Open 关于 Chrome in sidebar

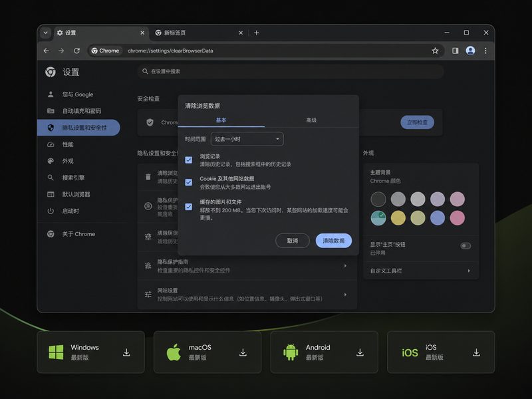(x=78, y=234)
